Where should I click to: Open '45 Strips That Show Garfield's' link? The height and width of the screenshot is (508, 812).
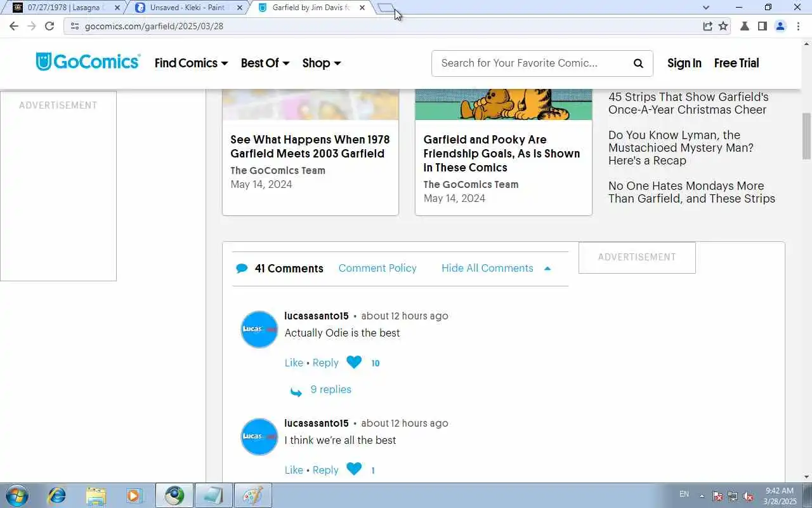pyautogui.click(x=688, y=103)
